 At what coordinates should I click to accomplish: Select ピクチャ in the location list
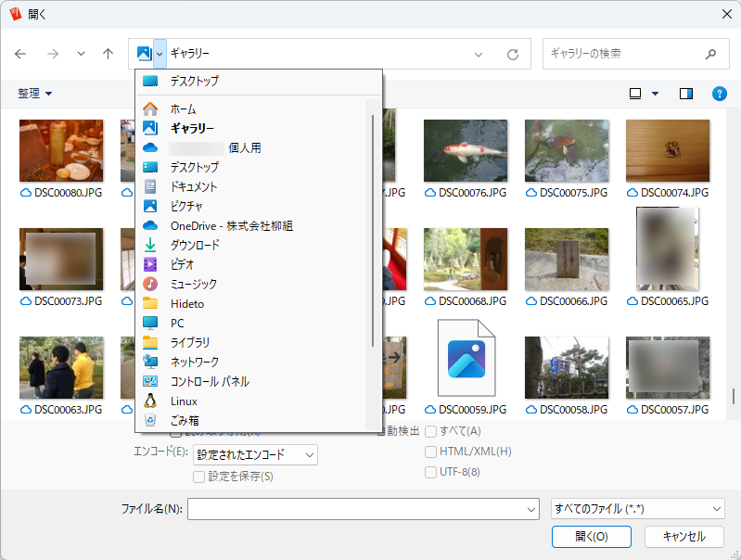(251, 206)
